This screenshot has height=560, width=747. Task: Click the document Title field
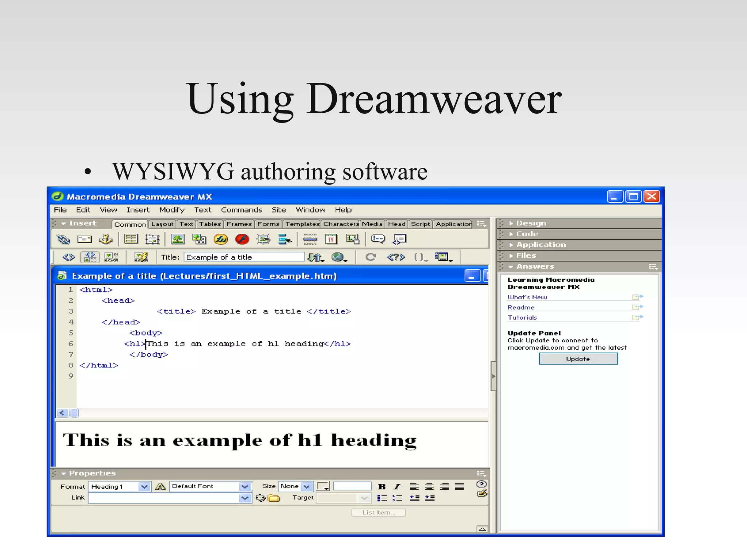coord(244,257)
